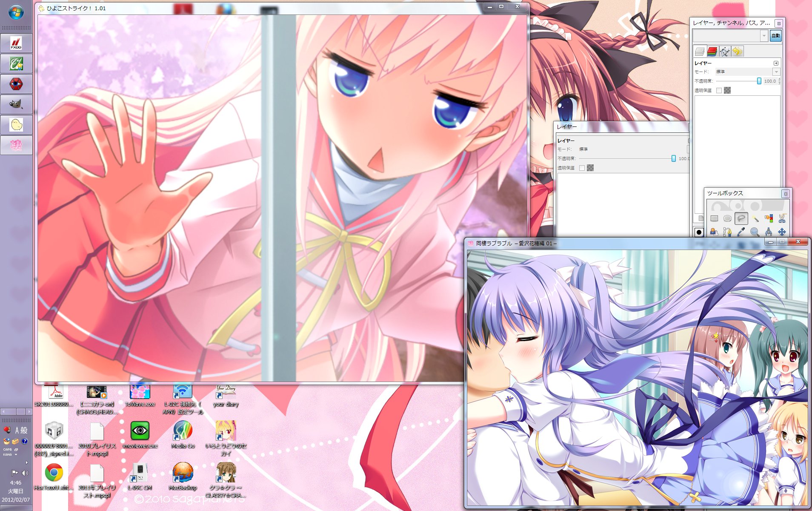
Task: Select the Move tool in toolbox
Action: [782, 232]
